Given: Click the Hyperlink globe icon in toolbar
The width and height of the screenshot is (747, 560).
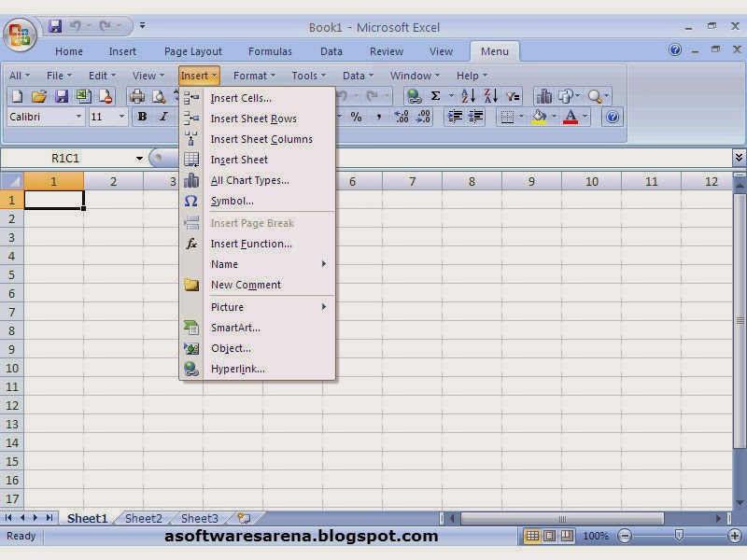Looking at the screenshot, I should (414, 96).
